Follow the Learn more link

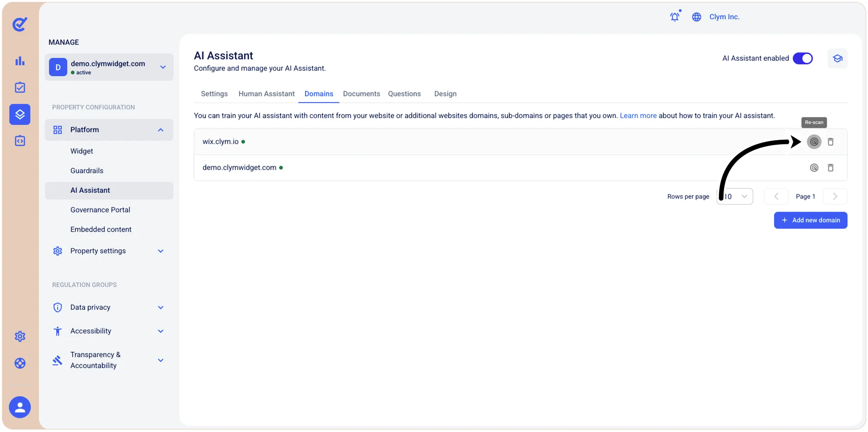[x=638, y=116]
